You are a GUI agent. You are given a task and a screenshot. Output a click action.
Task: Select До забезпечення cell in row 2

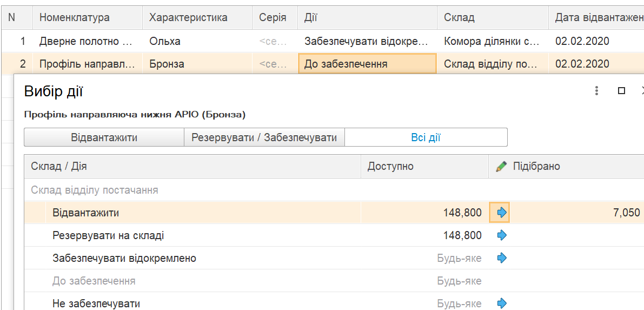pyautogui.click(x=367, y=64)
